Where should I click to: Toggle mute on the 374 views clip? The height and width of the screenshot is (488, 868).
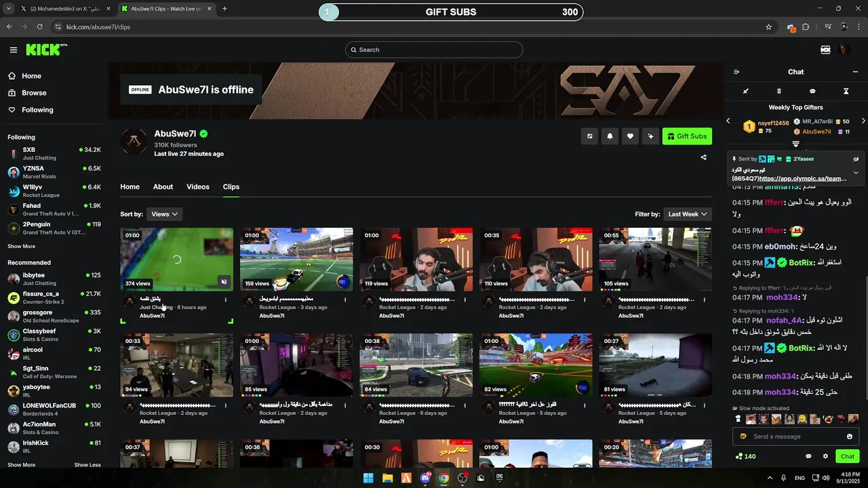[224, 282]
